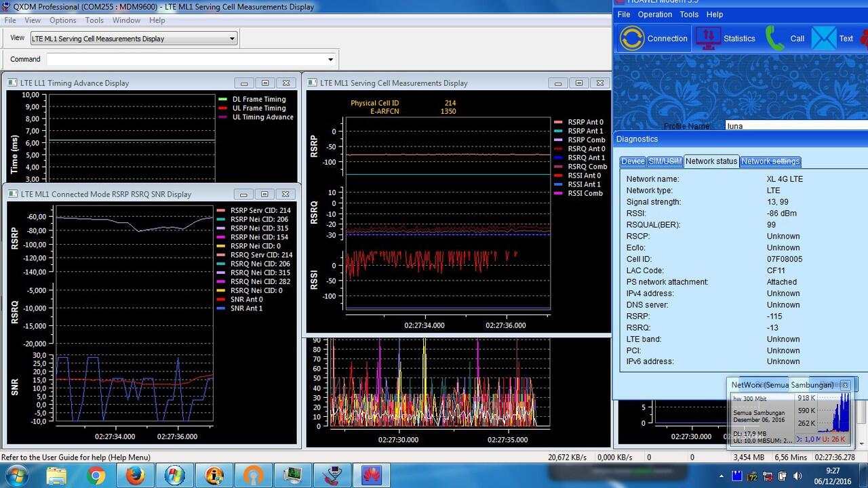Screen dimensions: 868x488
Task: Open the Huawei Modem File menu
Action: click(624, 14)
